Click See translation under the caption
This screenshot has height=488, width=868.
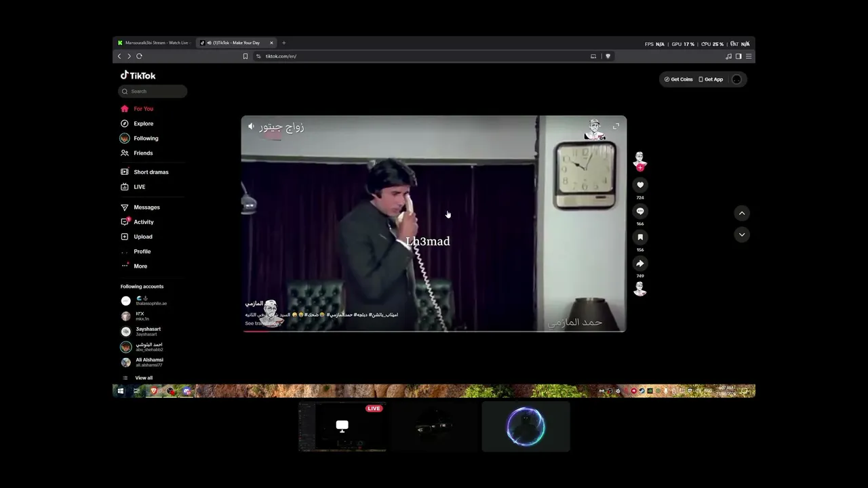(x=261, y=323)
